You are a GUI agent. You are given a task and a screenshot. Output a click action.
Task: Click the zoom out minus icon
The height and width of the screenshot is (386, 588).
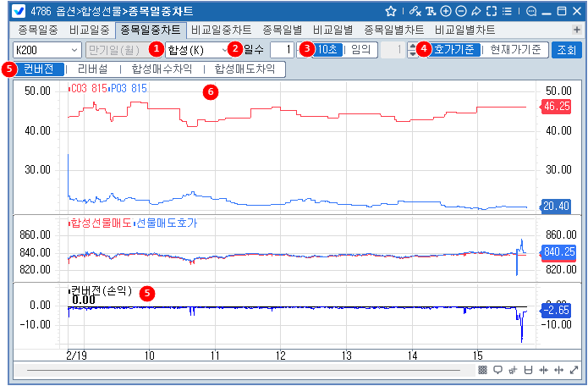pos(459,12)
